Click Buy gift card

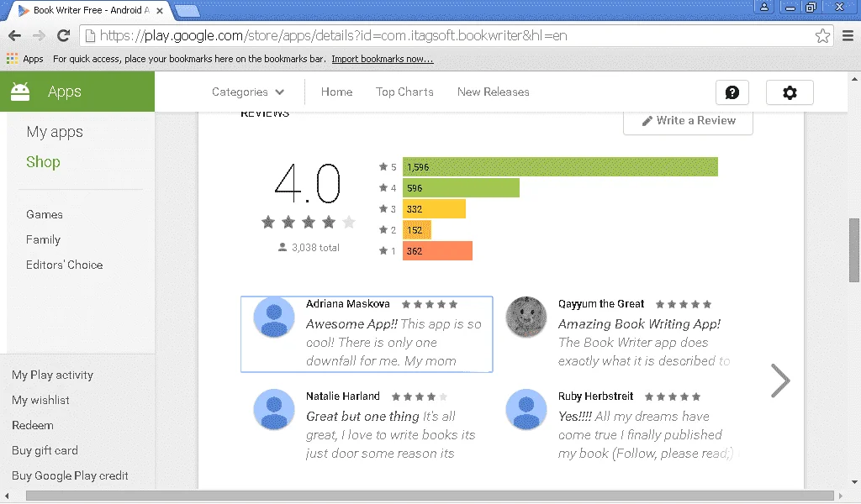pyautogui.click(x=45, y=451)
